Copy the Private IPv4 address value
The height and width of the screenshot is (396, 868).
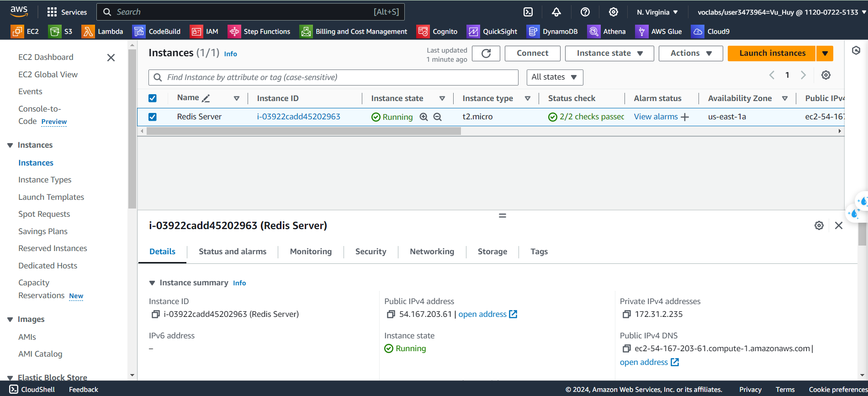coord(626,314)
